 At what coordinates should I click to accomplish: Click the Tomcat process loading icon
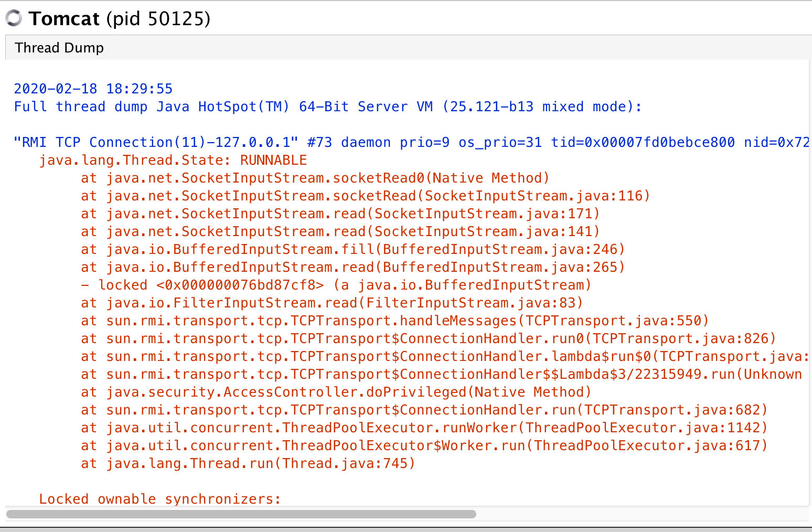(x=14, y=18)
